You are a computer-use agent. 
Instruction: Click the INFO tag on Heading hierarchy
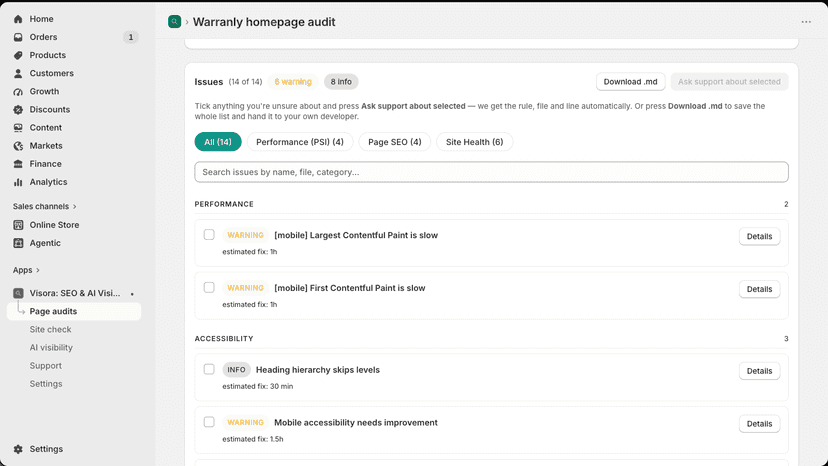tap(237, 370)
